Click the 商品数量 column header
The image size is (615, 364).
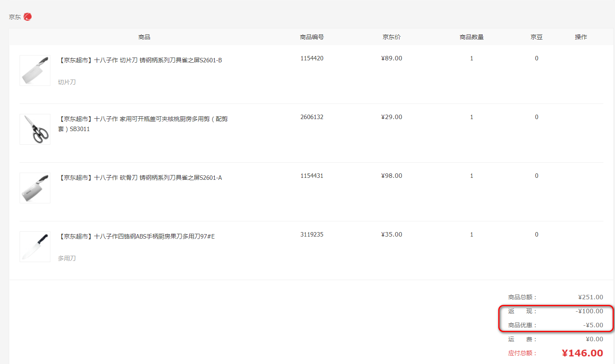pyautogui.click(x=471, y=37)
